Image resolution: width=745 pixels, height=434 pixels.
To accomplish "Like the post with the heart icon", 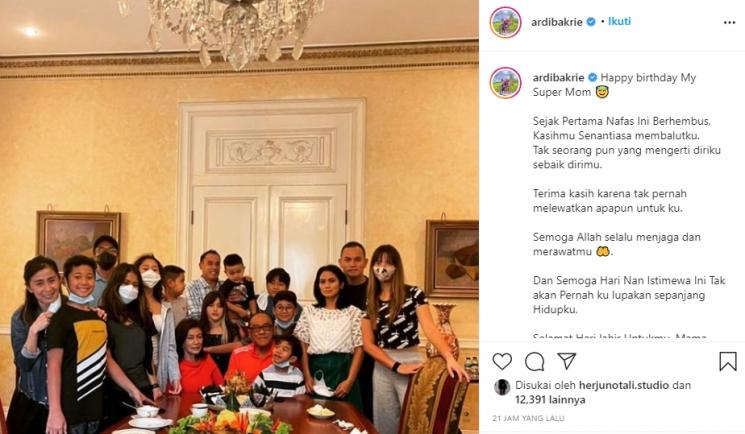I will tap(502, 362).
